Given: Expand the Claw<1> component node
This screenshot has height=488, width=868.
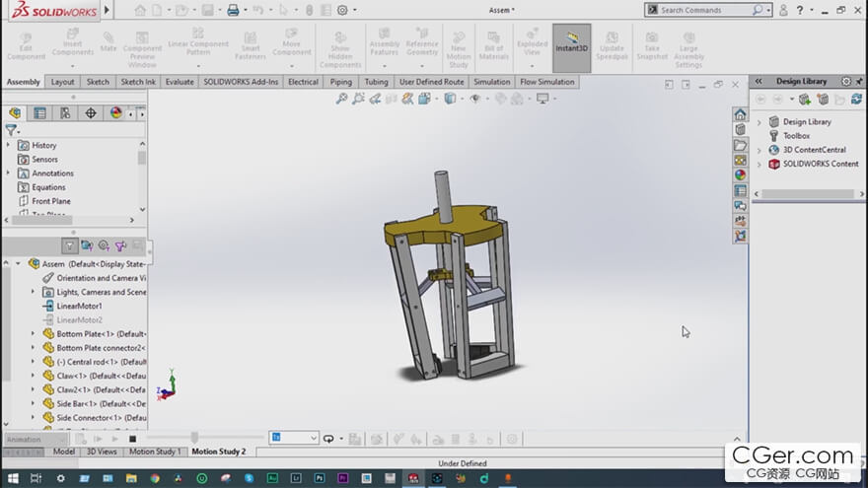Looking at the screenshot, I should 33,376.
